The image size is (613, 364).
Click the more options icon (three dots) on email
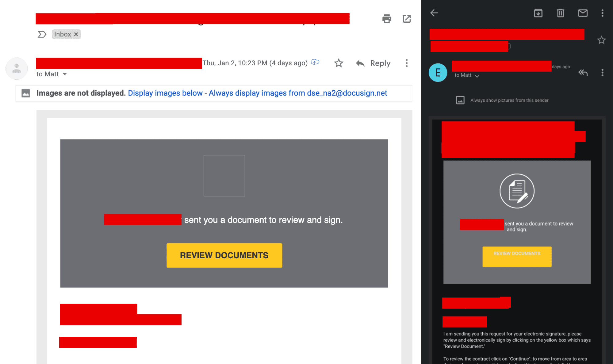click(406, 63)
